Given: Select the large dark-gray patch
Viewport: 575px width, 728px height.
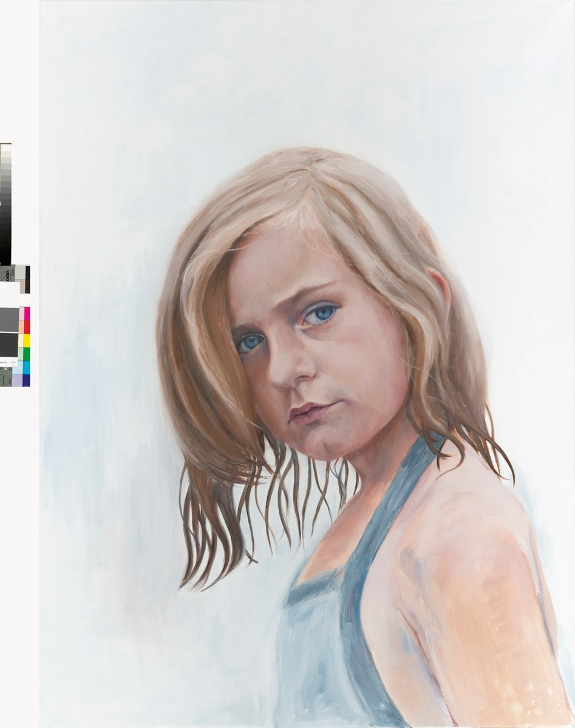Looking at the screenshot, I should pos(9,345).
